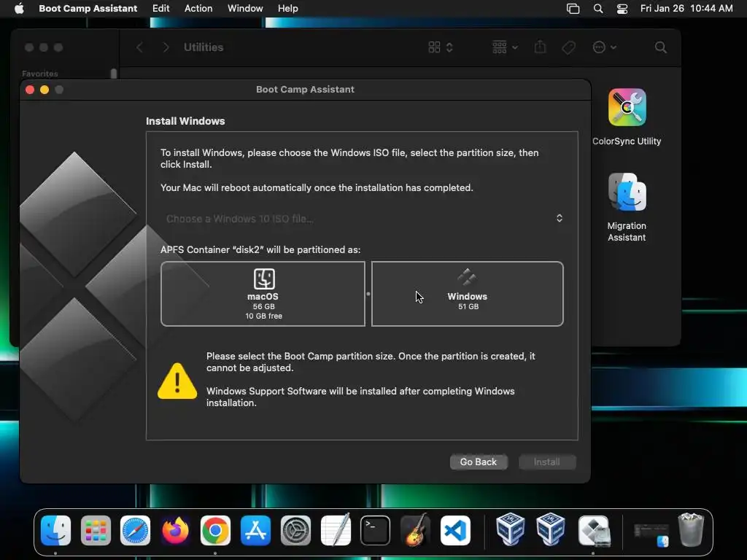
Task: Open TextEdit from the Dock
Action: pyautogui.click(x=336, y=529)
